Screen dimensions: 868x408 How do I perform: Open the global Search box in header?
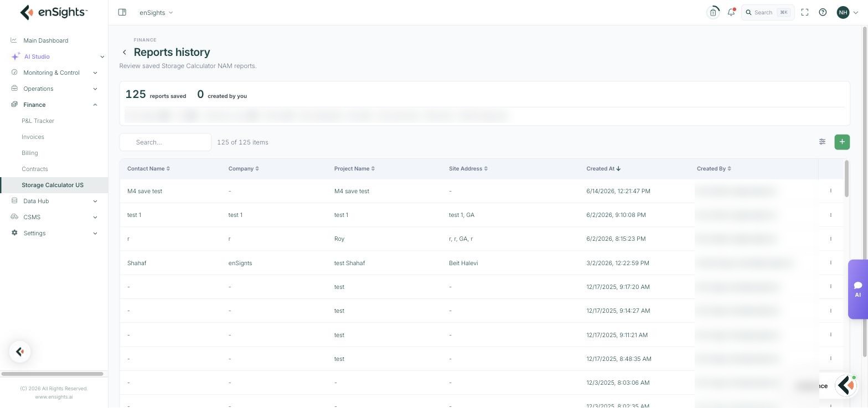point(768,12)
